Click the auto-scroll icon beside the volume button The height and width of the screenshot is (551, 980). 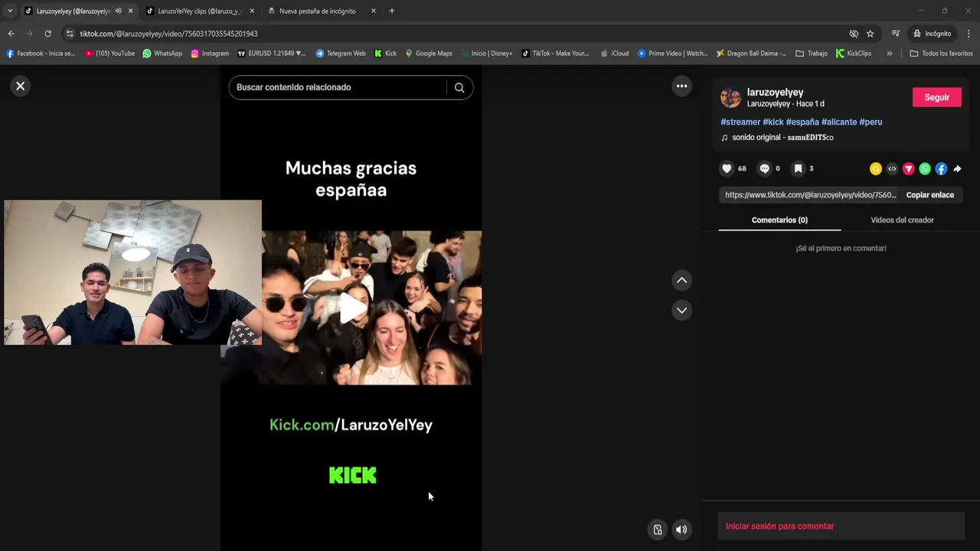pyautogui.click(x=657, y=530)
